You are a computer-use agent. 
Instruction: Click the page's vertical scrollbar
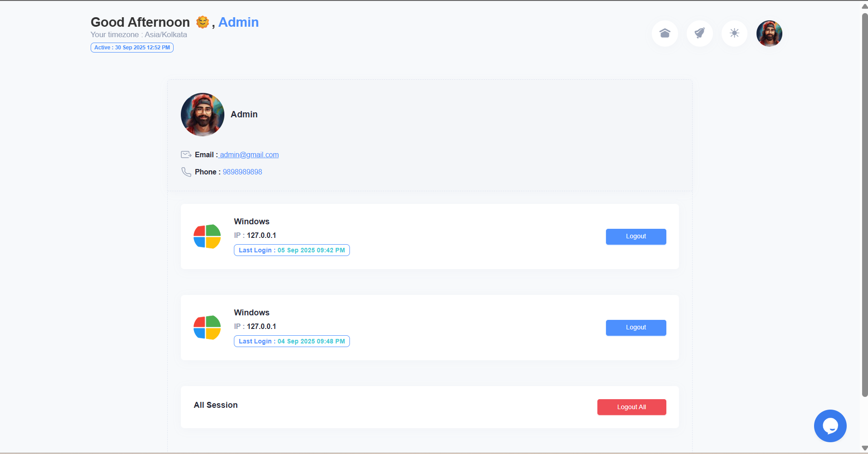[864, 204]
